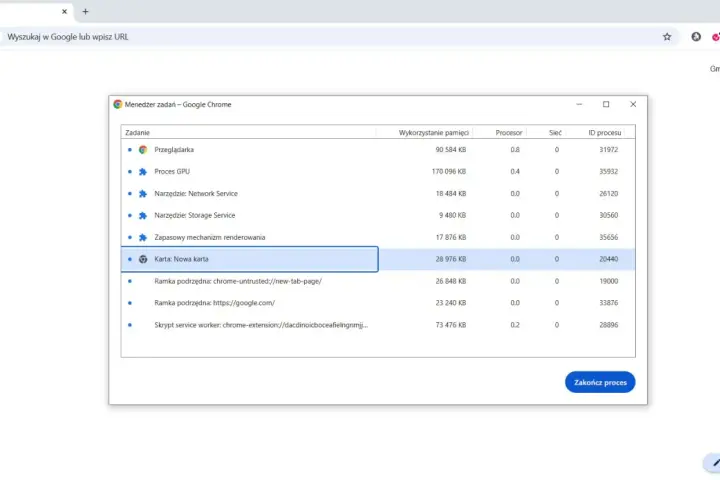Viewport: 720px width, 480px height.
Task: Click process ID 35656
Action: coord(608,237)
